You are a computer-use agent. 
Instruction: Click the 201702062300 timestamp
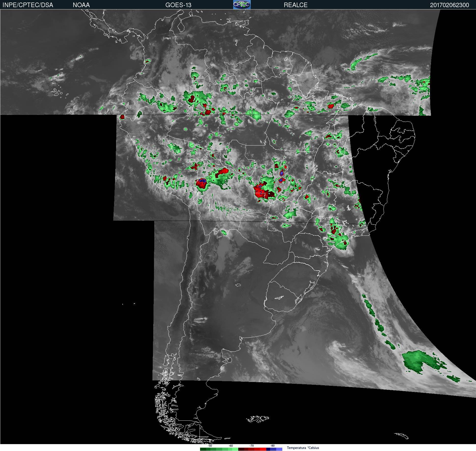(450, 5)
